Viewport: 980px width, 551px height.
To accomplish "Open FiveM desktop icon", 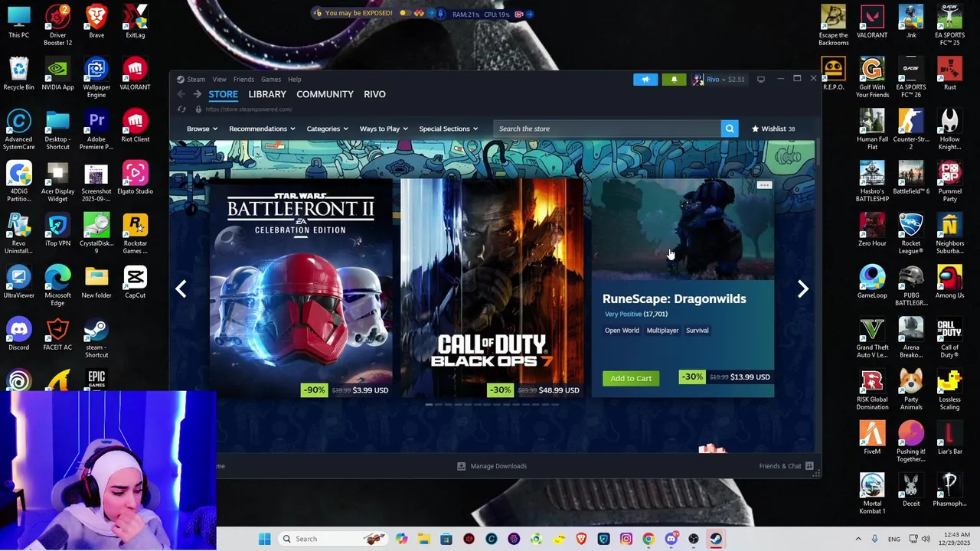I will point(872,439).
